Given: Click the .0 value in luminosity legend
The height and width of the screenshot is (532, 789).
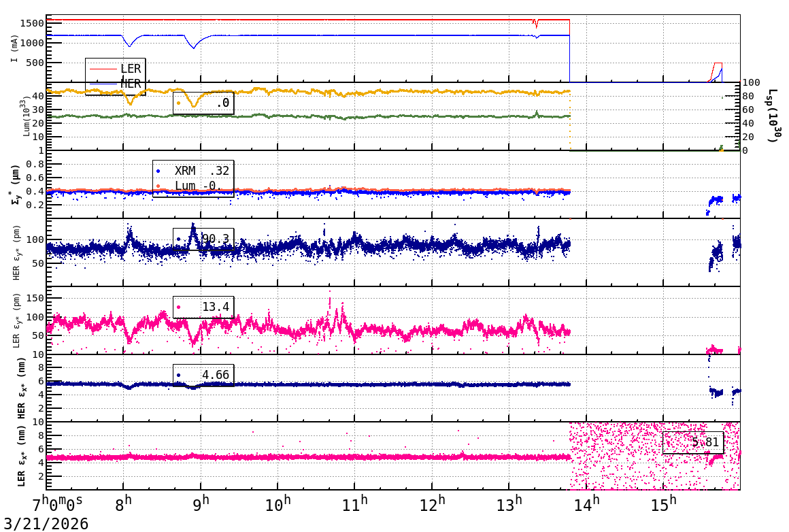Looking at the screenshot, I should (x=222, y=103).
